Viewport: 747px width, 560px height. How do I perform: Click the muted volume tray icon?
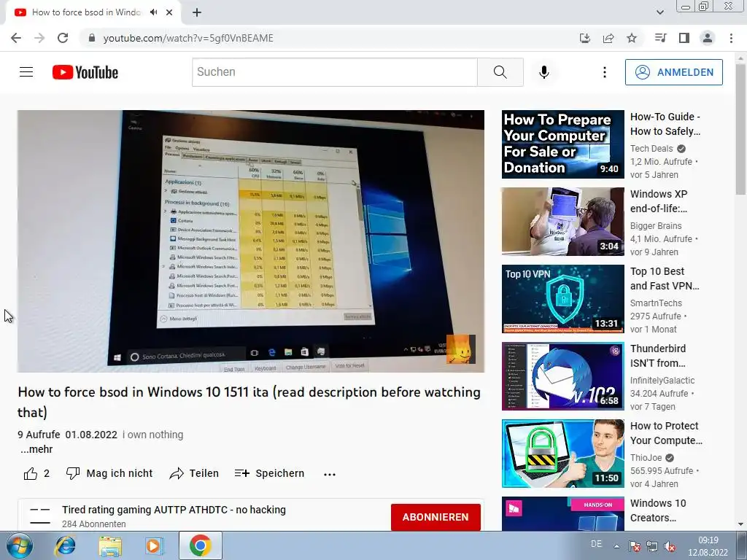670,547
